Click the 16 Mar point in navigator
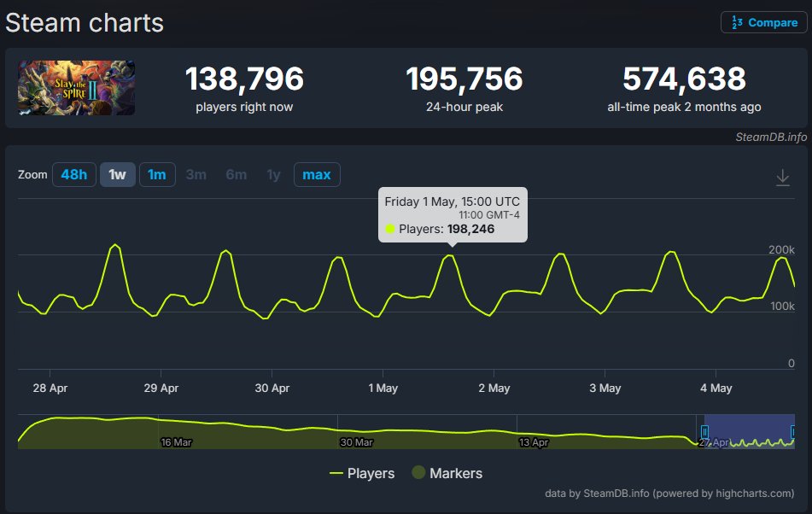Image resolution: width=812 pixels, height=514 pixels. coord(176,442)
